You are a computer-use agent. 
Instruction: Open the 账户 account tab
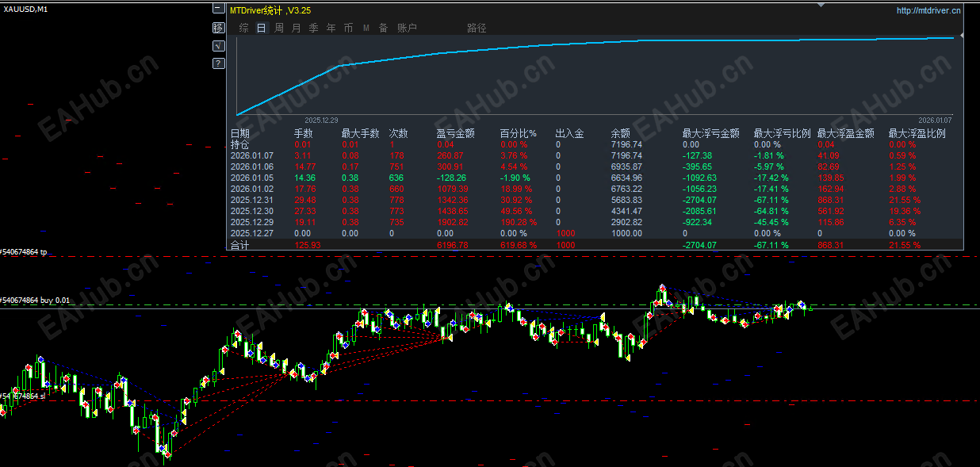coord(407,28)
